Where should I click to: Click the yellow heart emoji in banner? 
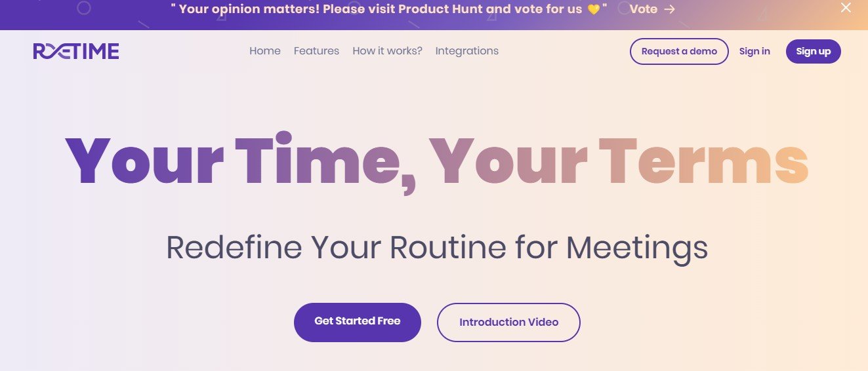click(x=593, y=9)
